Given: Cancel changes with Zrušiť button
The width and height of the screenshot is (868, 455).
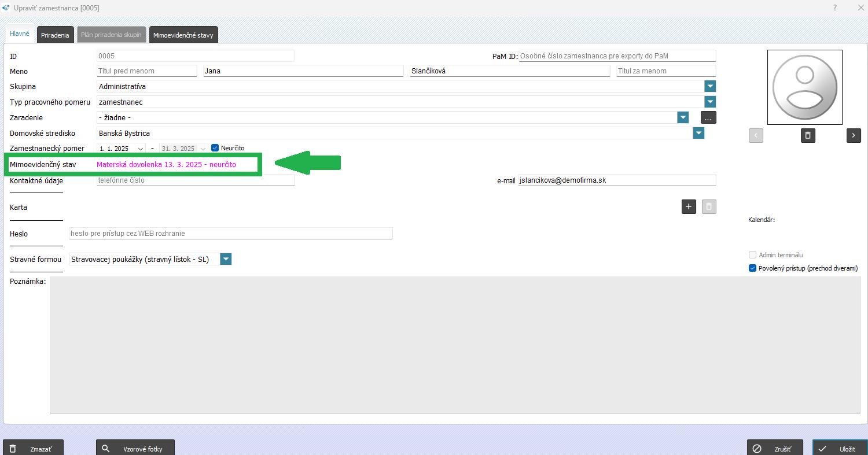Looking at the screenshot, I should (x=775, y=448).
